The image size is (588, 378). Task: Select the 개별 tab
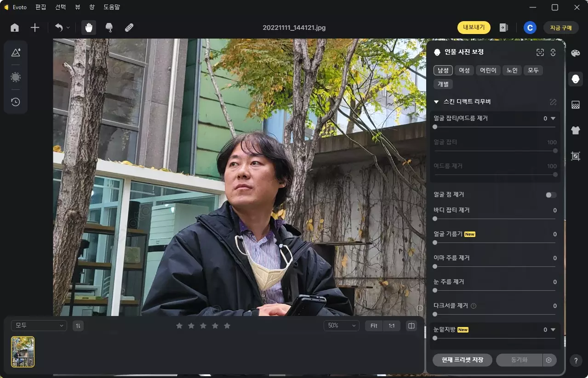click(443, 84)
